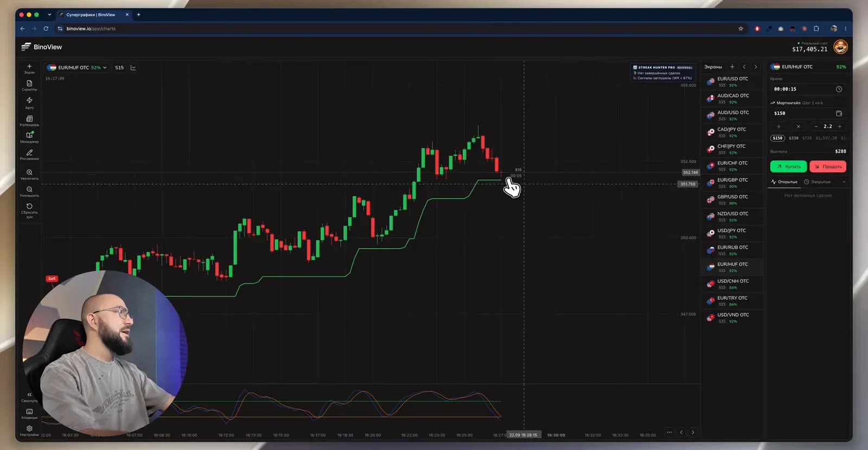868x450 pixels.
Task: Add a screen with the plus beside Экраны
Action: point(732,67)
